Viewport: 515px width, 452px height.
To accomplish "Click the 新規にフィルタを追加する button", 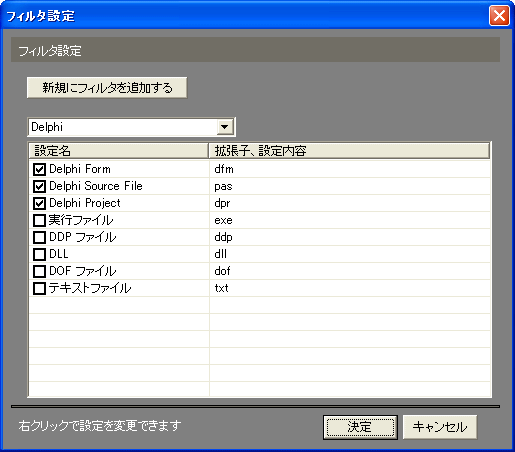I will click(107, 88).
